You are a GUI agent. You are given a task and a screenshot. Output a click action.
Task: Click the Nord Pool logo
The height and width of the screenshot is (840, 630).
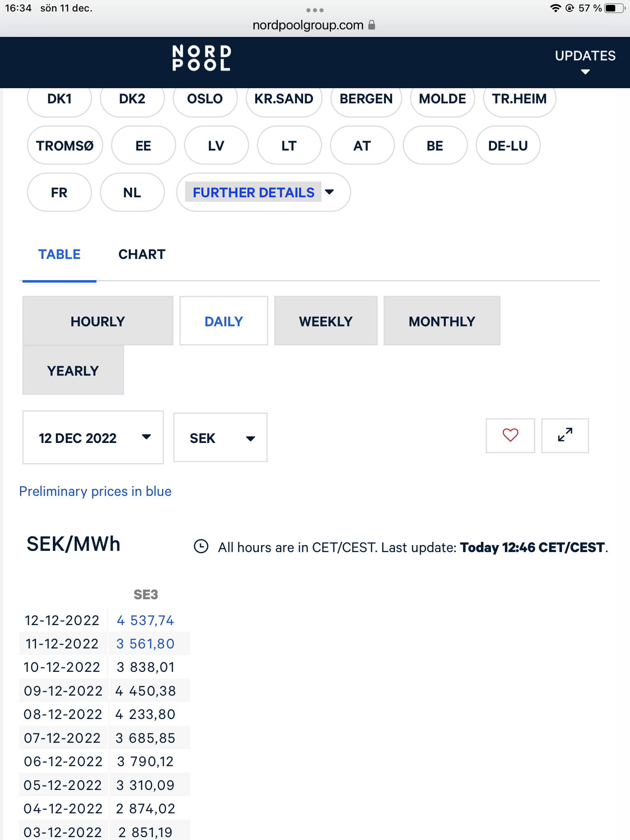pos(201,58)
